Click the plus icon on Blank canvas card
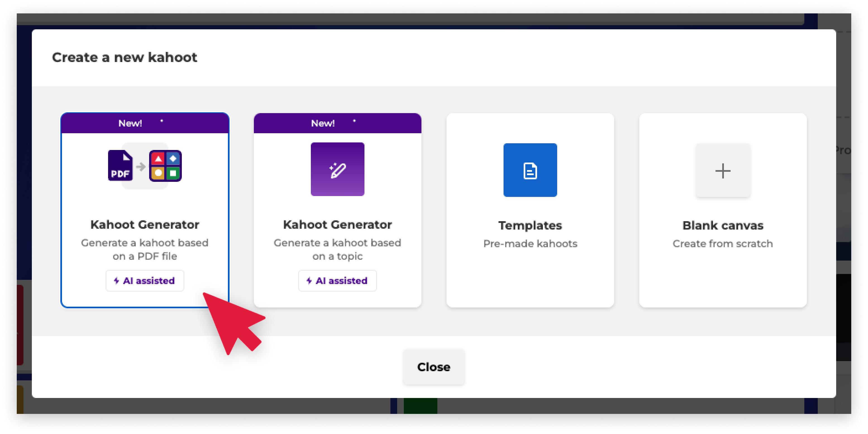Viewport: 868px width, 434px height. (x=722, y=170)
